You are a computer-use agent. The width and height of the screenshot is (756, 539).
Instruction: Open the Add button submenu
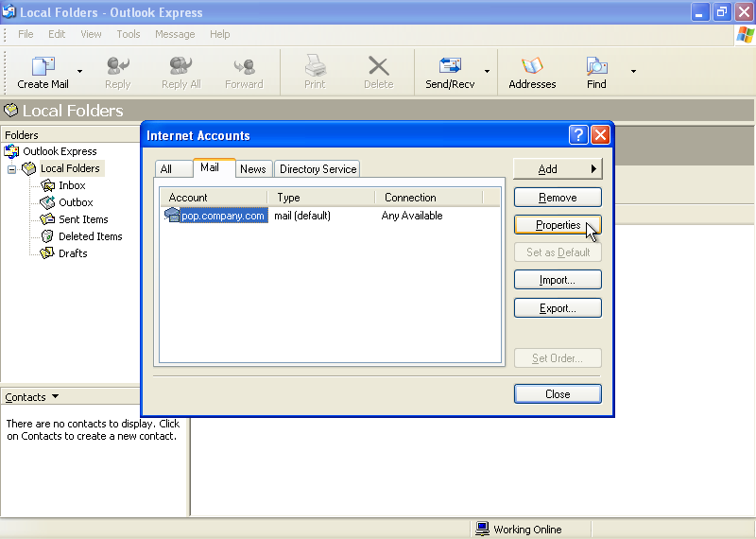(558, 169)
